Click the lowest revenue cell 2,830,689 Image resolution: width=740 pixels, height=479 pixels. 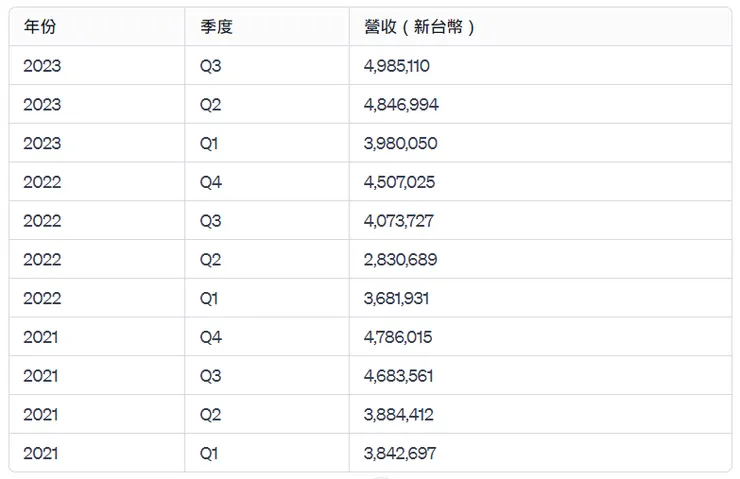tap(400, 260)
